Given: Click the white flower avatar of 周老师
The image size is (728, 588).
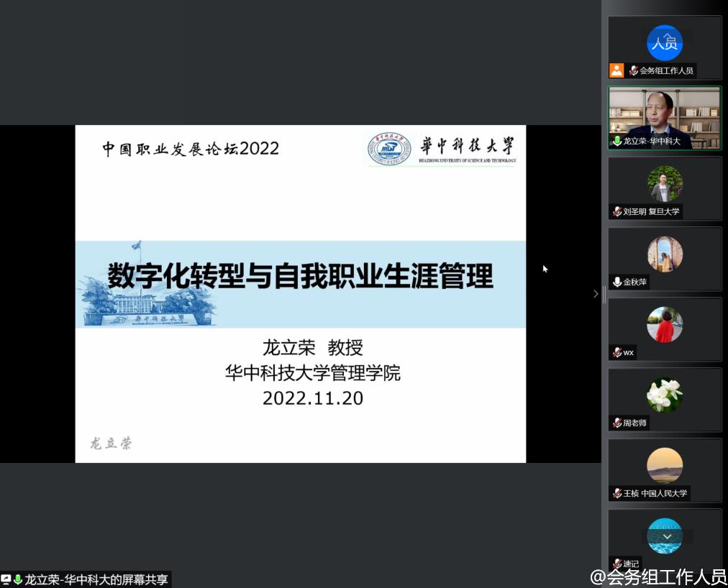Looking at the screenshot, I should click(x=664, y=395).
